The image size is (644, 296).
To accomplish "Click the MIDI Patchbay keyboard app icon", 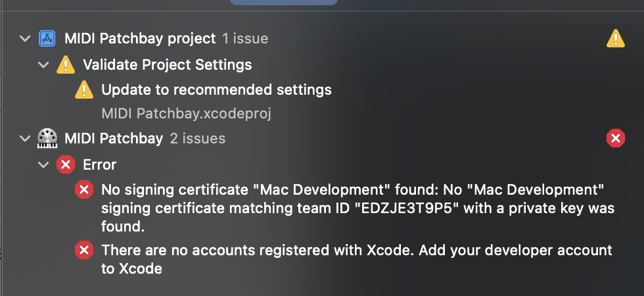I will tap(47, 138).
